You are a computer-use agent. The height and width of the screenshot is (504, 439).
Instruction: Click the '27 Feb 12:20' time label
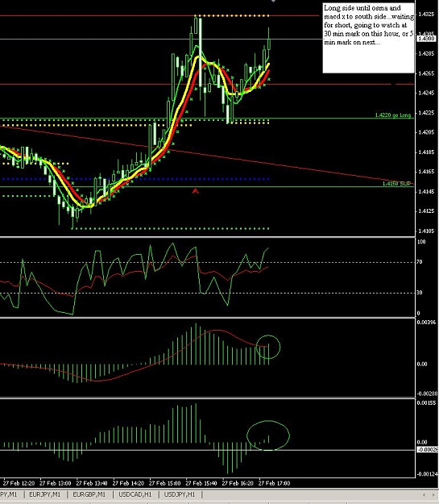19,483
